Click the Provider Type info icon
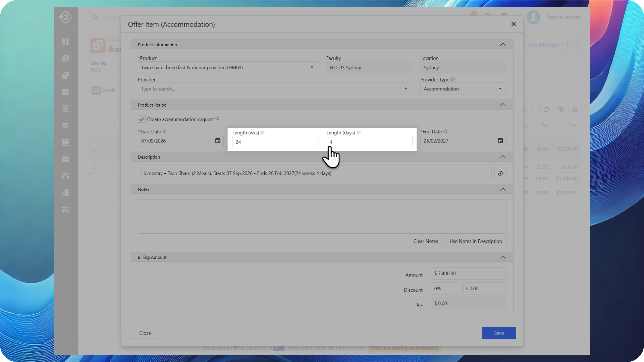 click(453, 79)
